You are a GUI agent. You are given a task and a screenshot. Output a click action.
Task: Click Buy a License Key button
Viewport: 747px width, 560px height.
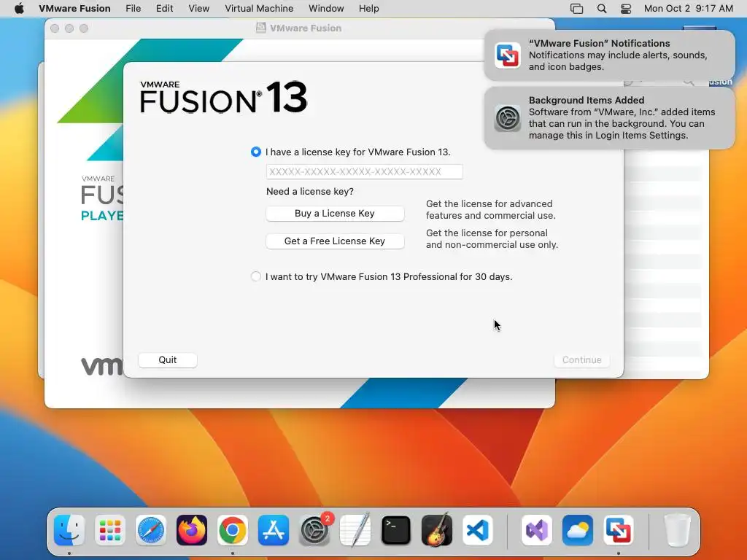pos(335,214)
